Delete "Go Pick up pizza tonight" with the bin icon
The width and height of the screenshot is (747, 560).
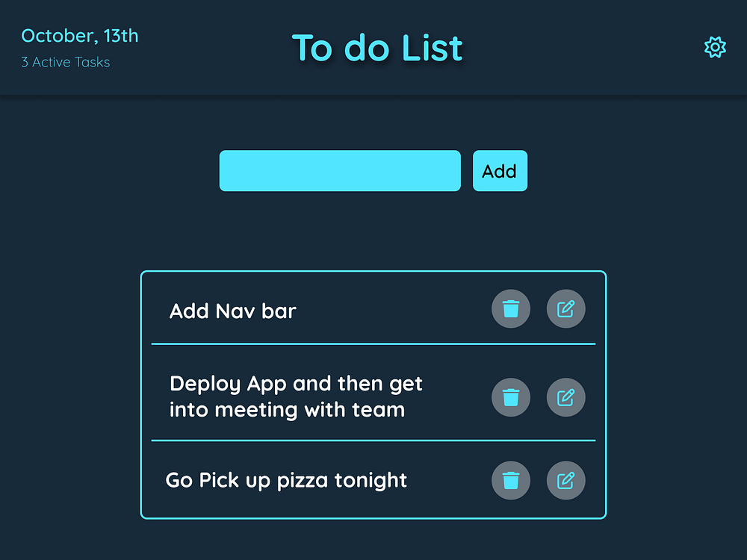click(511, 481)
